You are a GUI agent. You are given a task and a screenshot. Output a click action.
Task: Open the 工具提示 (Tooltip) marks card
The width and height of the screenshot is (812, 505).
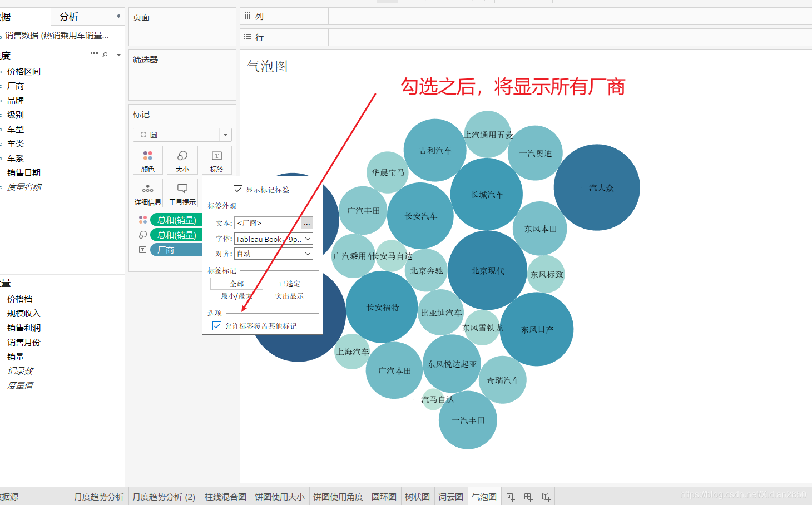pyautogui.click(x=182, y=193)
